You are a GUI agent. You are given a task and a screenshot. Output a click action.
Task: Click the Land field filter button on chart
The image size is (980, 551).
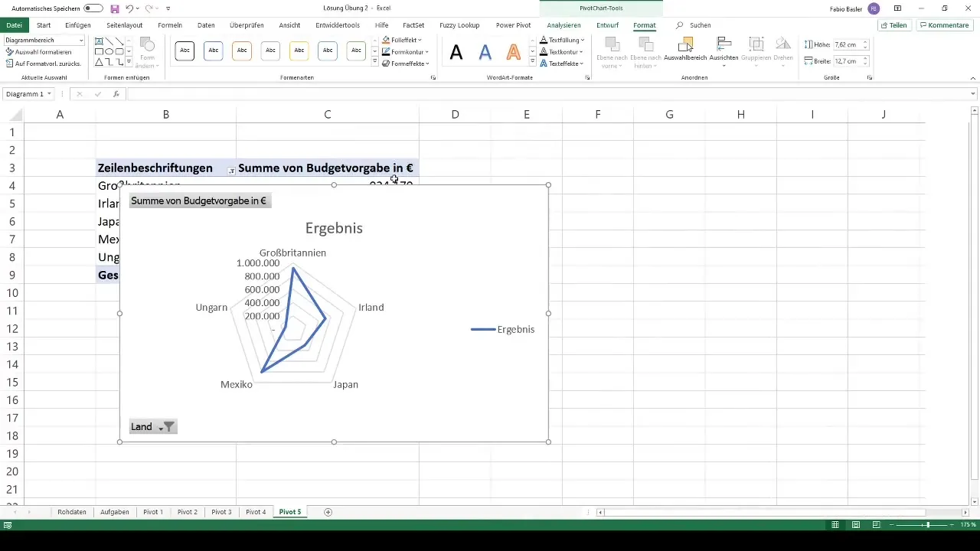click(153, 426)
